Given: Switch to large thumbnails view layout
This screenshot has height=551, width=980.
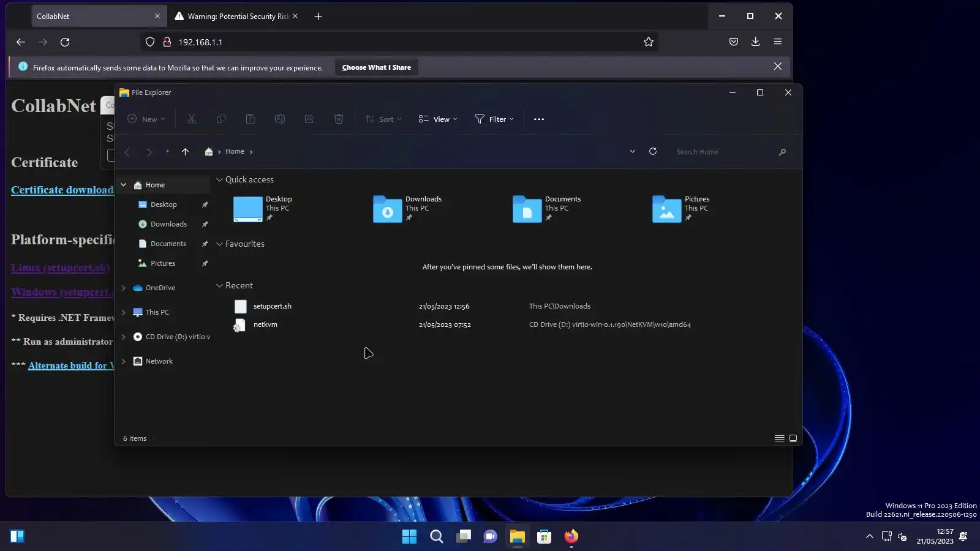Looking at the screenshot, I should pyautogui.click(x=793, y=438).
